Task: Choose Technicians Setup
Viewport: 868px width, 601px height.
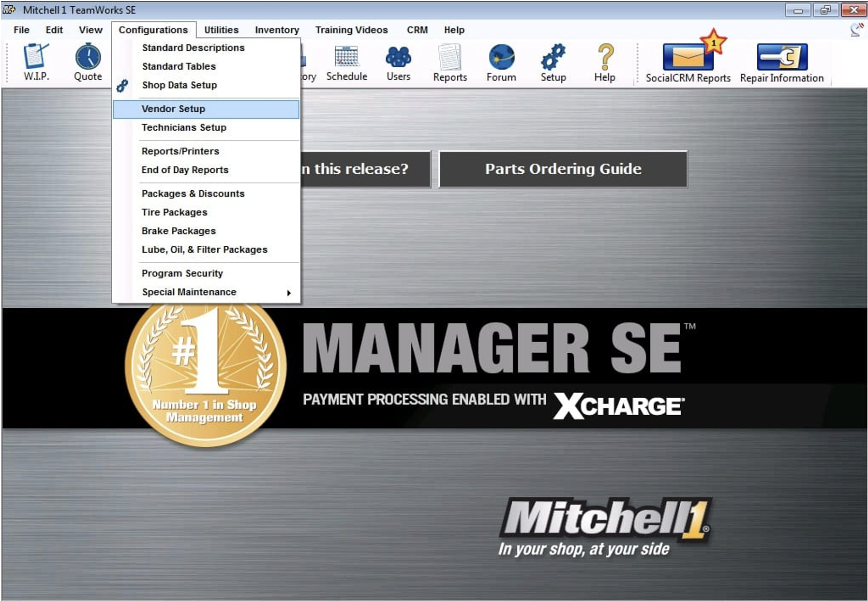Action: tap(206, 128)
